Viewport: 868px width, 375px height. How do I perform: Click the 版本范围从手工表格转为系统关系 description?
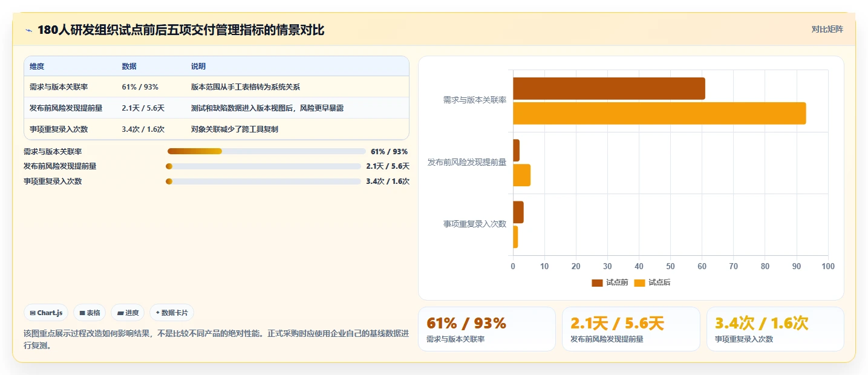(x=245, y=87)
